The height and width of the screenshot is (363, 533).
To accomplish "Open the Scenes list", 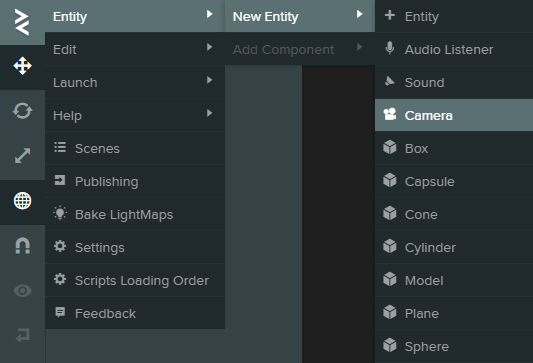I will [x=135, y=148].
